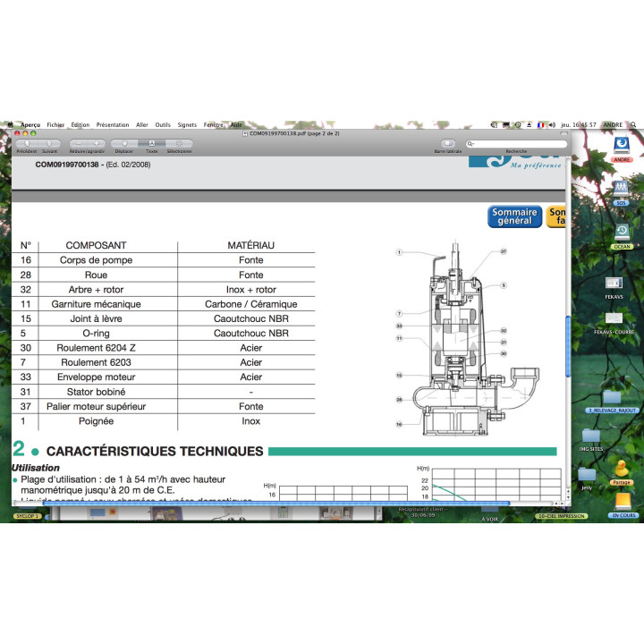The image size is (644, 644).
Task: Click the heading 'CARACTÉRISTIQUES TECHNIQUES'
Action: pos(155,451)
